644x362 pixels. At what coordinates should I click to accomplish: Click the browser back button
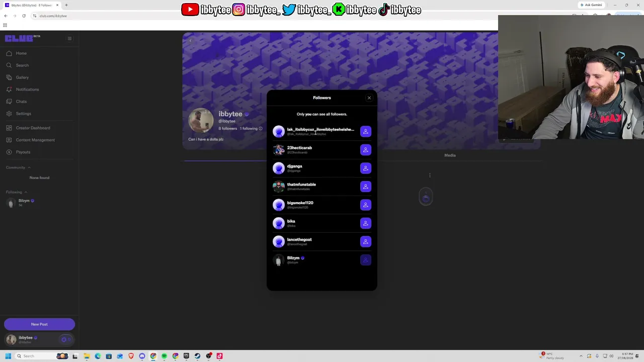[6, 16]
